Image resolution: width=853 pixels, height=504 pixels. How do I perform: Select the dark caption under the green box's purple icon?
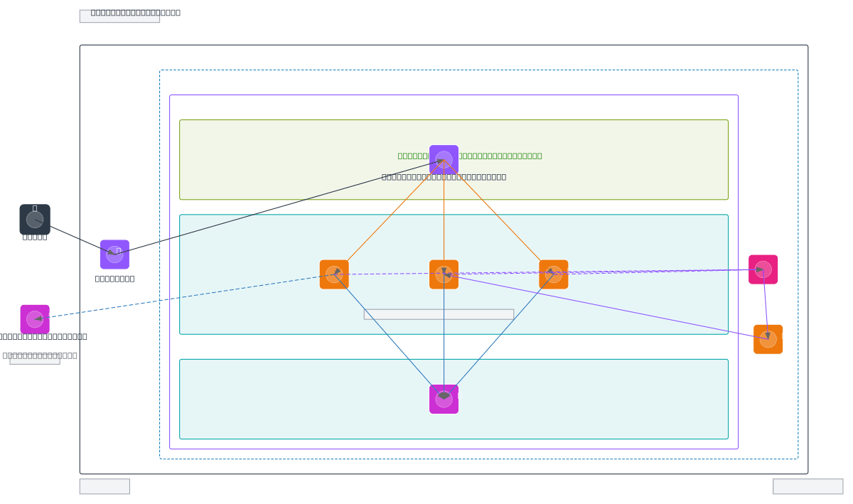point(444,177)
